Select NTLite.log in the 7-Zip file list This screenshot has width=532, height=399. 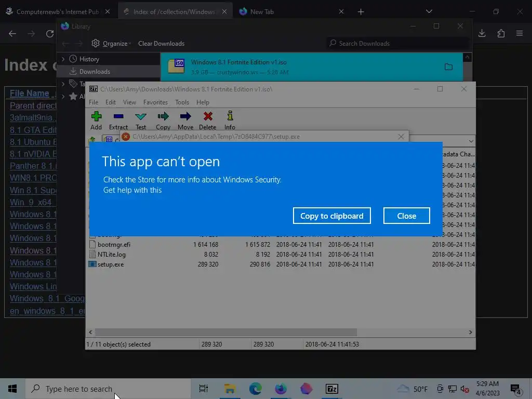pyautogui.click(x=112, y=255)
